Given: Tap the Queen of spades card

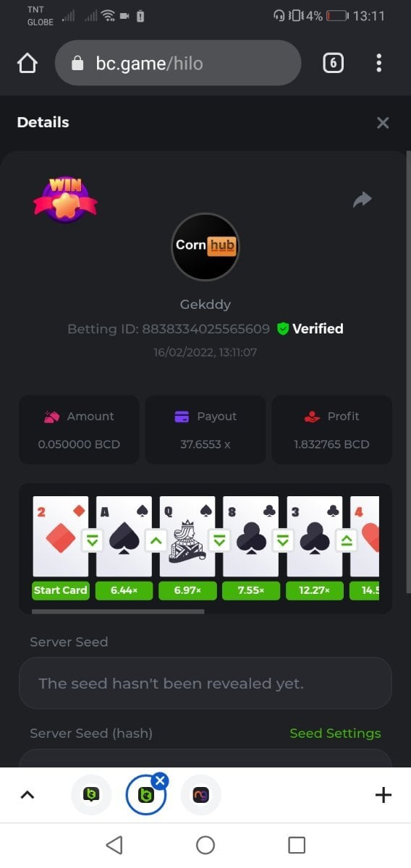Looking at the screenshot, I should tap(187, 536).
